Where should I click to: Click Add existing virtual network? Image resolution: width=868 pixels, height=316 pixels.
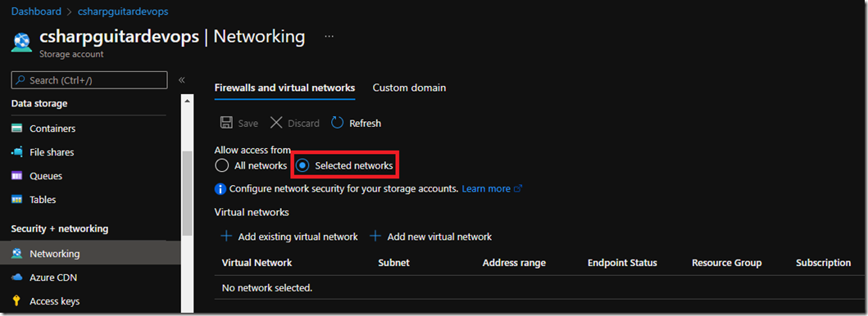[x=289, y=237]
